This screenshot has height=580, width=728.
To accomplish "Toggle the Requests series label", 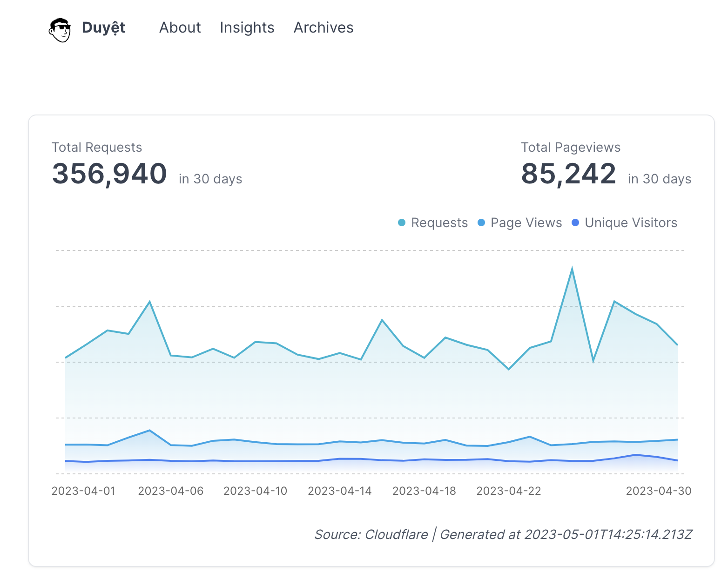I will [439, 223].
